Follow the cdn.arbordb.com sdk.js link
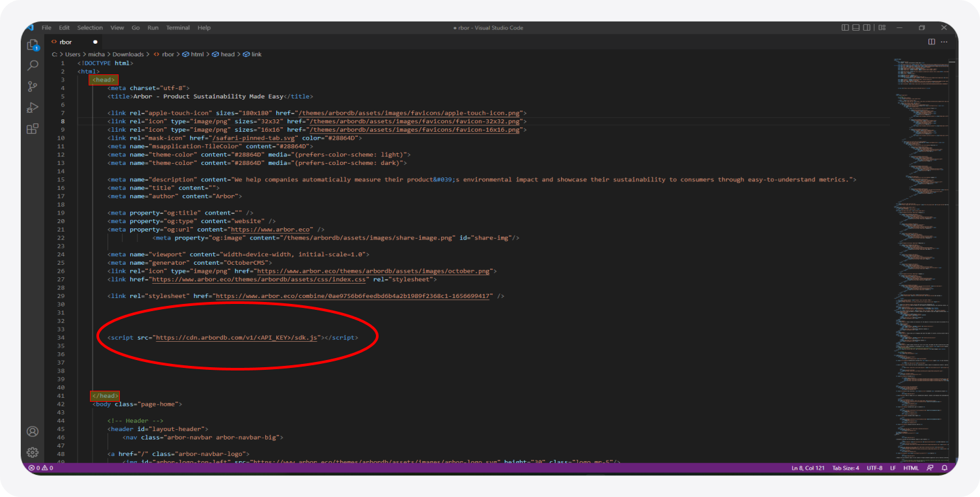980x497 pixels. click(237, 337)
